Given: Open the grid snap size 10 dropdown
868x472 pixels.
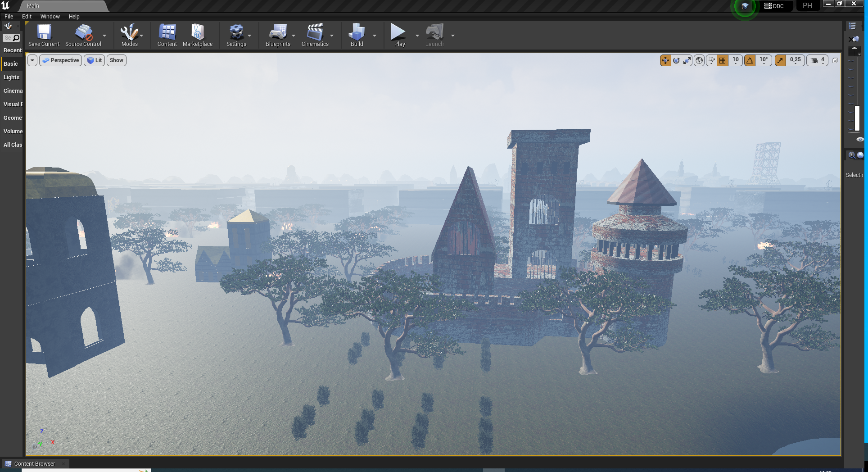Looking at the screenshot, I should tap(736, 60).
